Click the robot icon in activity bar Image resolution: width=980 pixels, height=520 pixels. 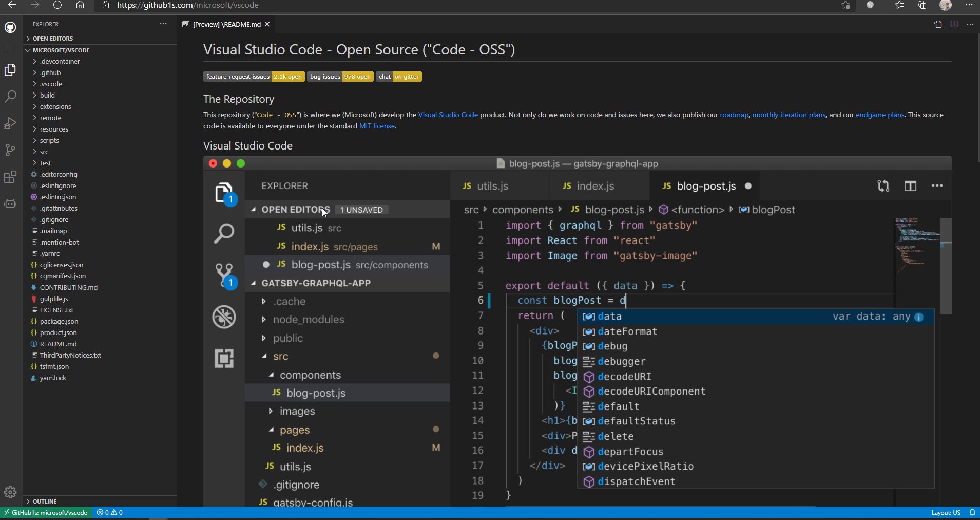click(10, 204)
